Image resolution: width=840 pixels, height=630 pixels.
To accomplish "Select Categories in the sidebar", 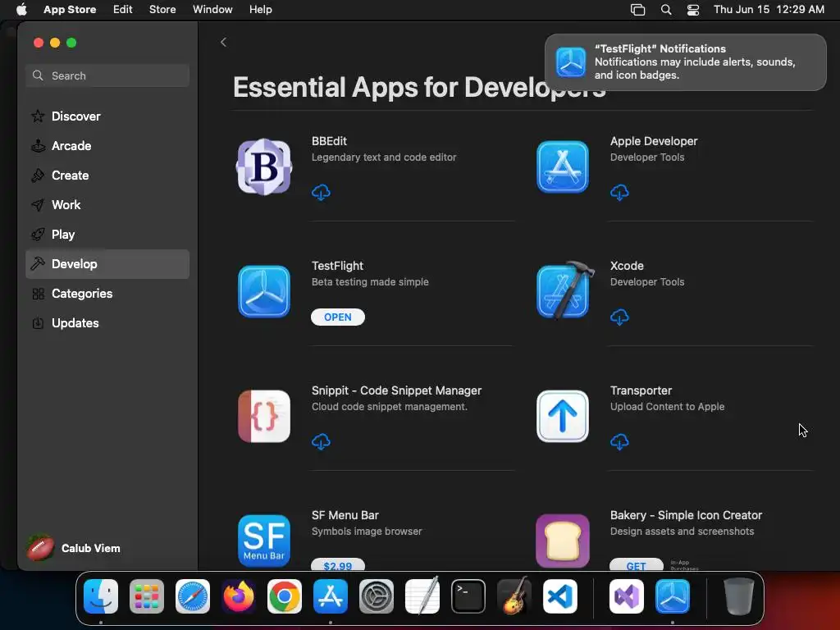I will point(107,294).
